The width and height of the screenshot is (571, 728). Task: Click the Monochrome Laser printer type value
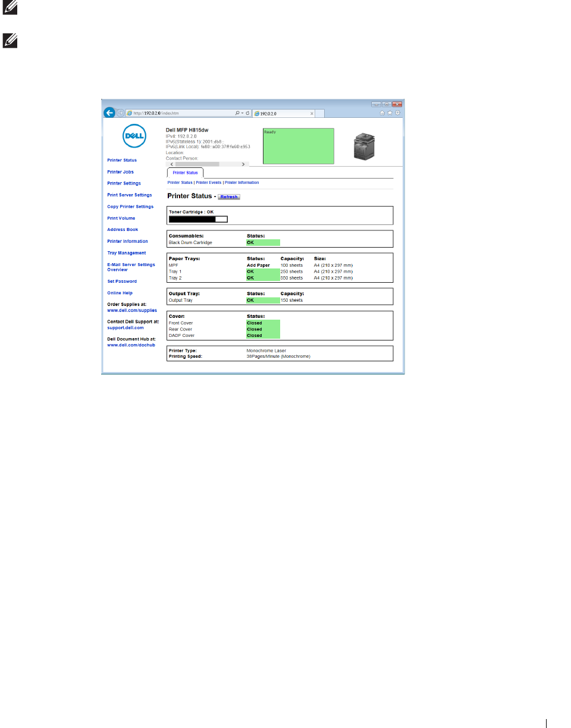266,351
